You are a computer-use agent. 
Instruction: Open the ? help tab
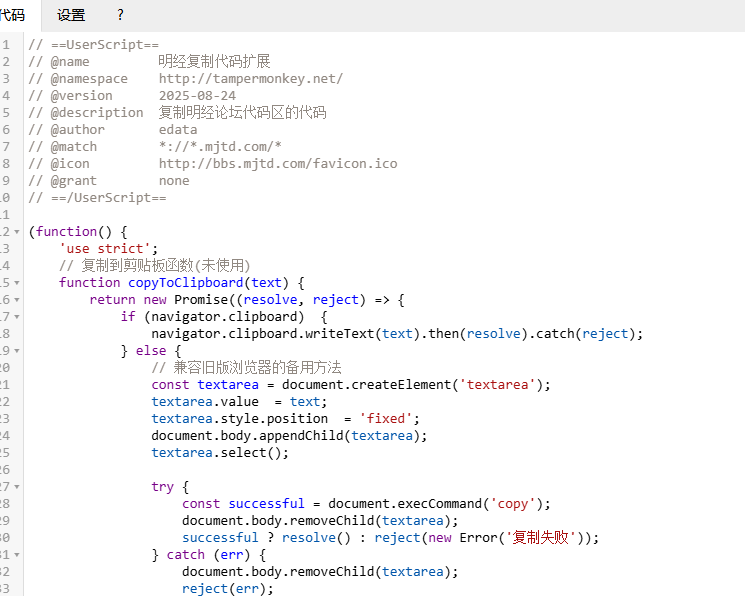[x=120, y=15]
